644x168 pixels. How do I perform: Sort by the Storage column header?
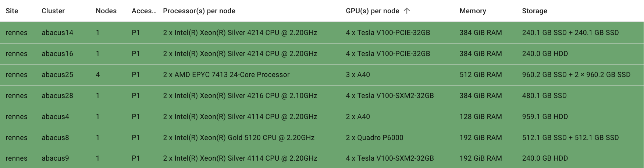[x=534, y=11]
